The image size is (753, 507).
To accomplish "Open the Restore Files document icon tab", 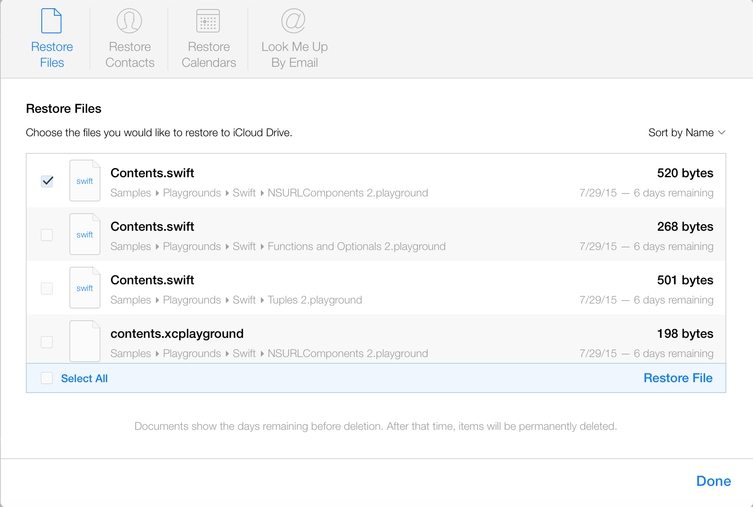I will coord(51,21).
